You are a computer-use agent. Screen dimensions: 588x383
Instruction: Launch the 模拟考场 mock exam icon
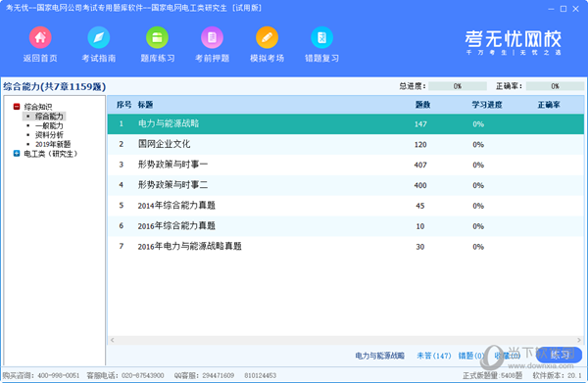267,37
